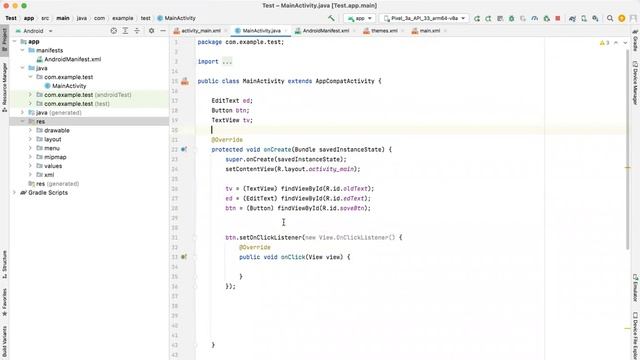Collapse the manifests folder arrow

(x=22, y=50)
